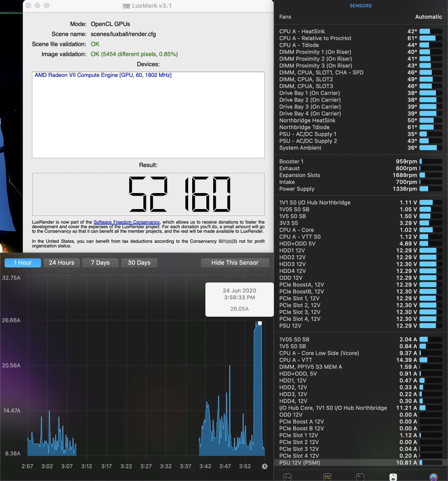Image resolution: width=448 pixels, height=481 pixels.
Task: Click the HDD1, 12V current row
Action: tap(361, 380)
